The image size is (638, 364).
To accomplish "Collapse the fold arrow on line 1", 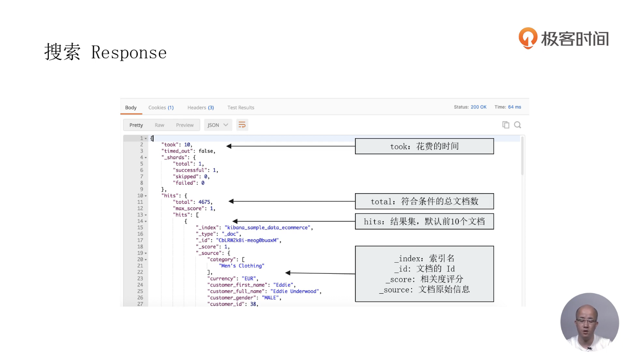I will [146, 139].
